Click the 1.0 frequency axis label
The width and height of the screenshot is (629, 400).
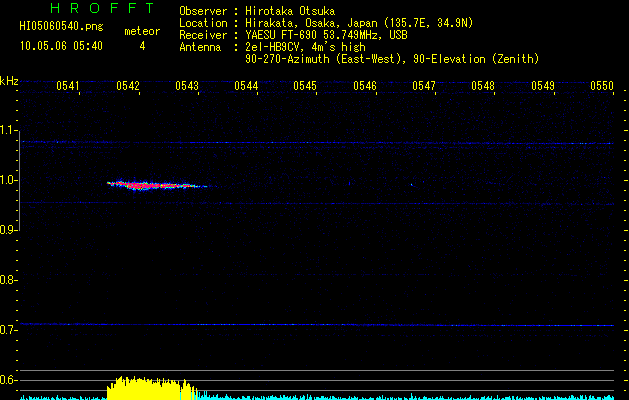[9, 180]
